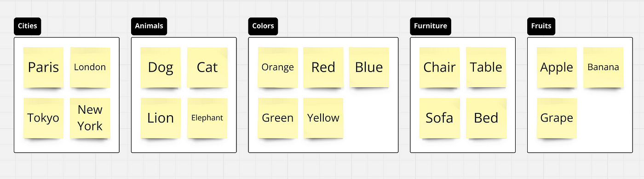This screenshot has width=644, height=179.
Task: Click the Lion sticky note
Action: (161, 118)
